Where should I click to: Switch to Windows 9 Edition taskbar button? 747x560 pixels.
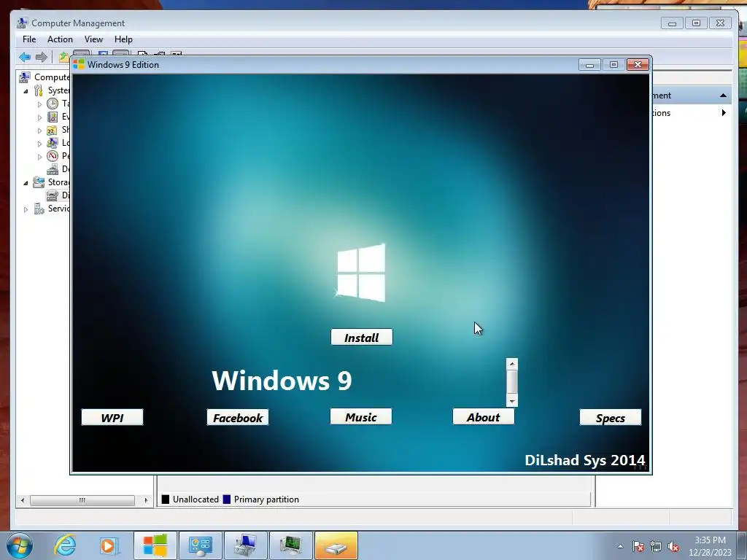155,545
